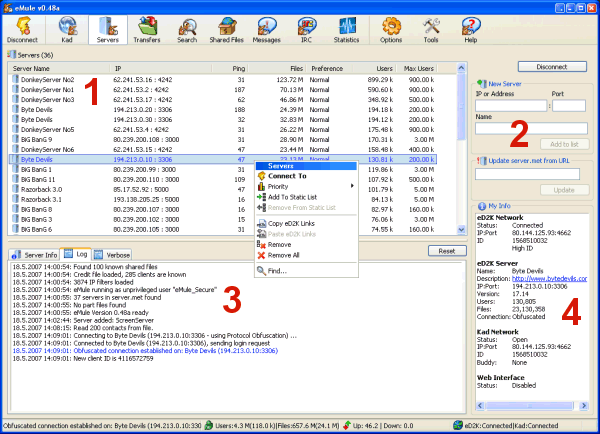Open the IRC chat view
The width and height of the screenshot is (600, 434).
click(x=306, y=30)
